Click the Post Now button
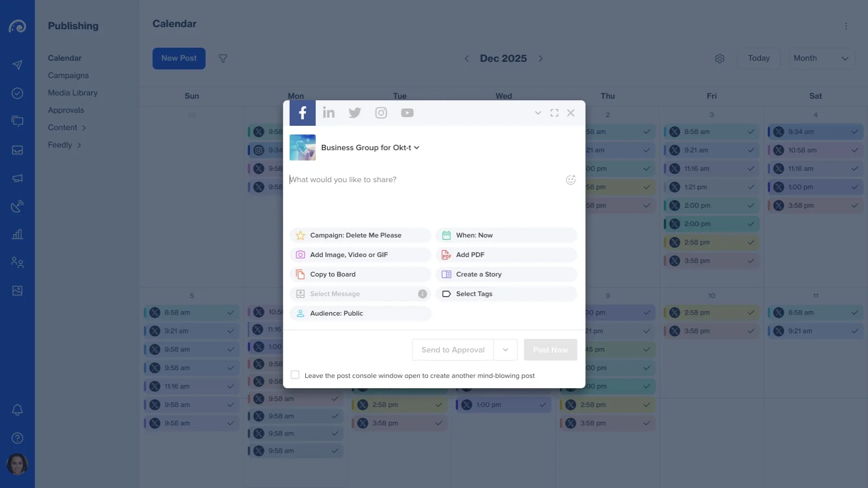Image resolution: width=868 pixels, height=488 pixels. [551, 350]
